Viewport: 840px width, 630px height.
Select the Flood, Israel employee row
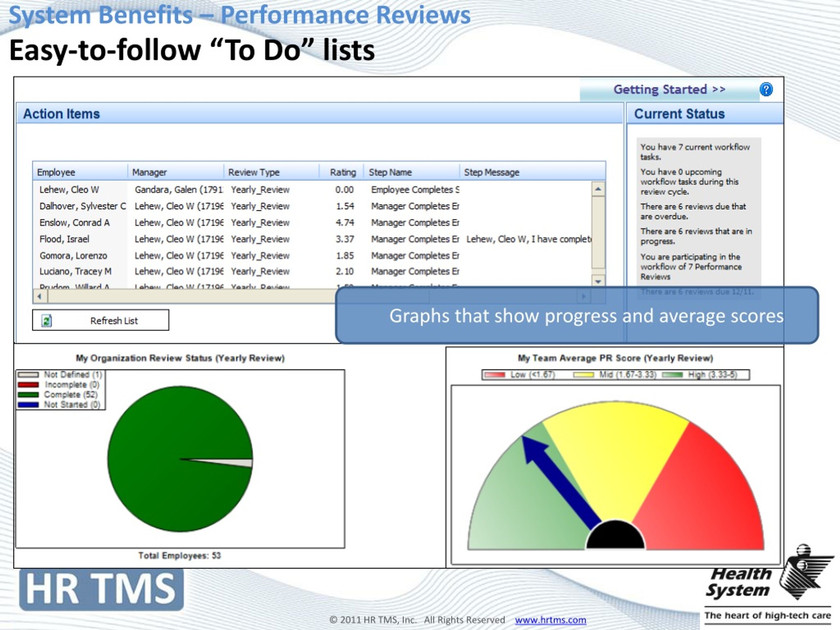(311, 239)
